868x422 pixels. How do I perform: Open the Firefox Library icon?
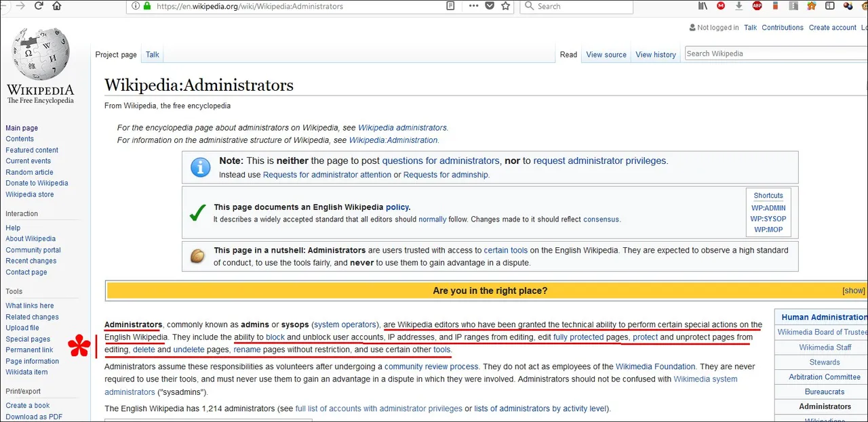point(703,6)
